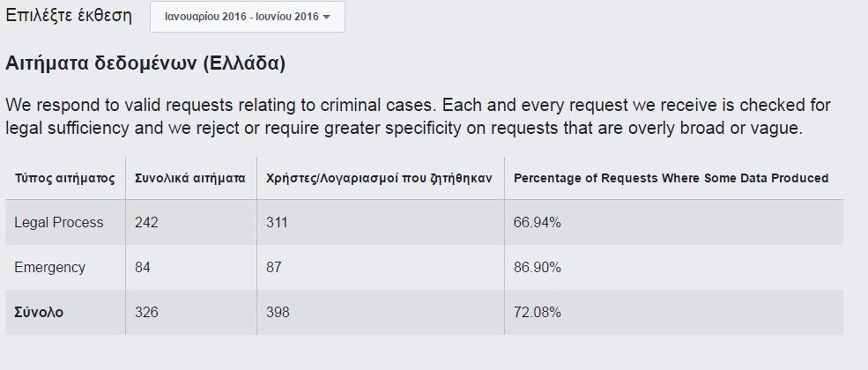Select the 72.08% overall percentage cell
Viewport: 868px width, 370px height.
click(537, 312)
